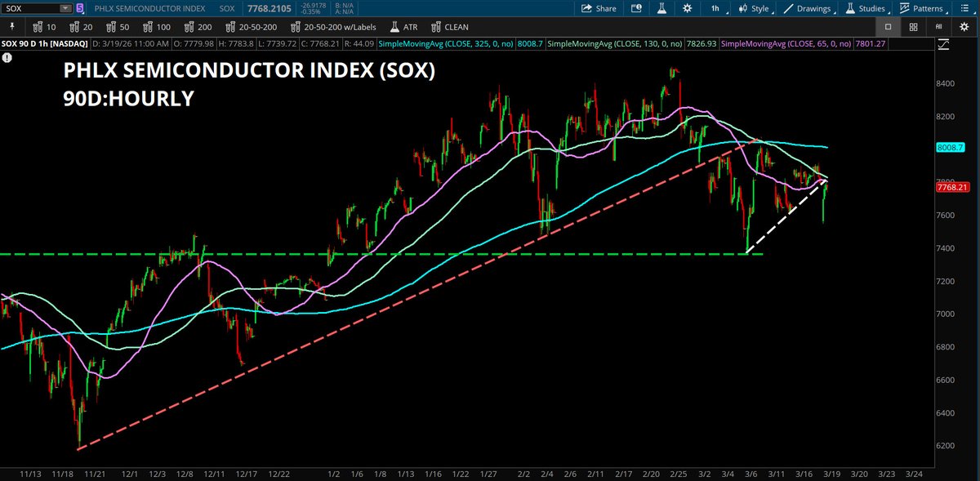This screenshot has height=481, width=980.
Task: Open the Studies menu
Action: click(x=868, y=8)
